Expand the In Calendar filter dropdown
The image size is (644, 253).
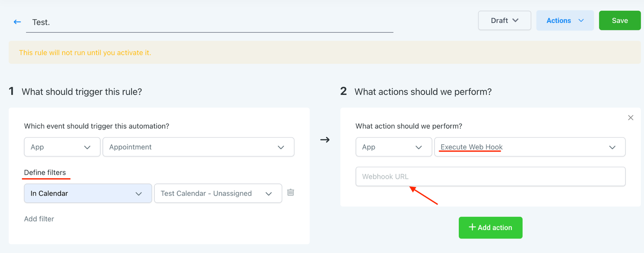pyautogui.click(x=88, y=193)
